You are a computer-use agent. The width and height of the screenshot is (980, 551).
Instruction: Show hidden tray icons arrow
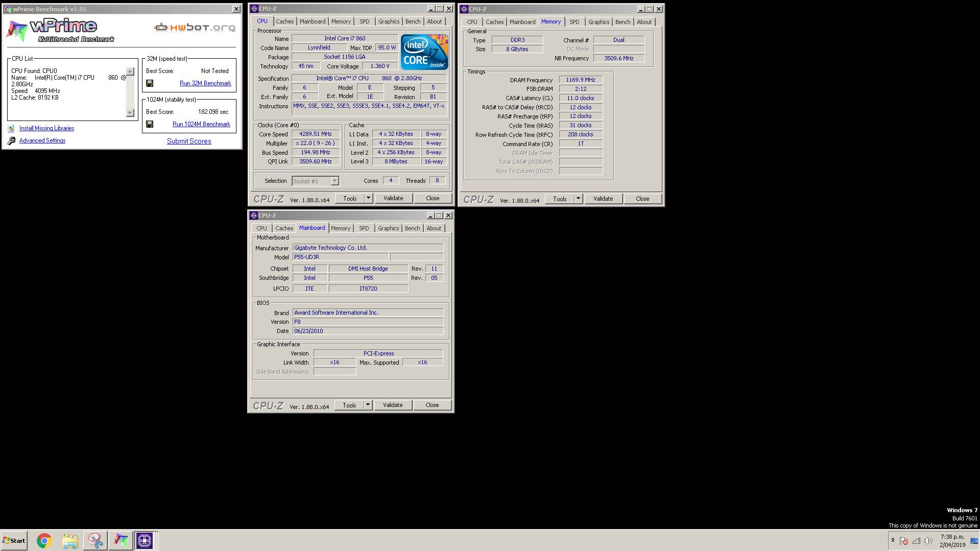(893, 540)
